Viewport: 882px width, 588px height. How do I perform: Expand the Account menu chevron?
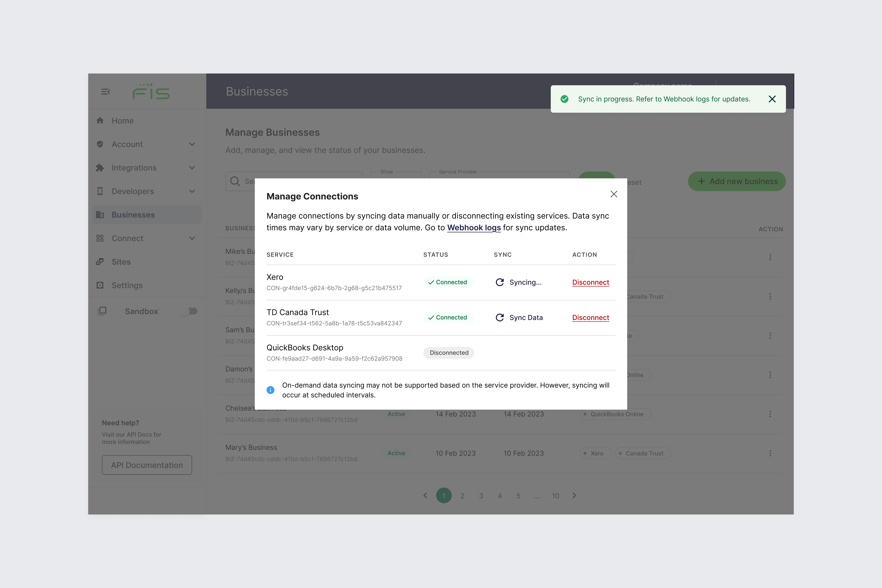click(192, 144)
